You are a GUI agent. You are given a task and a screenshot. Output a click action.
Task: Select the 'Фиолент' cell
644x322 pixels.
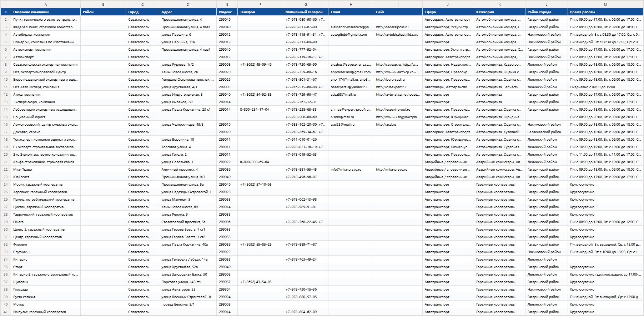[46, 245]
